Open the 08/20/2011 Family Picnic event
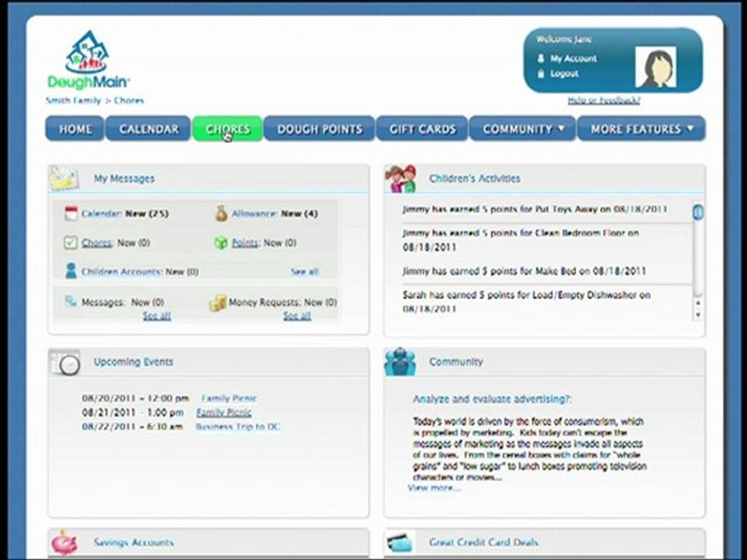 tap(229, 398)
